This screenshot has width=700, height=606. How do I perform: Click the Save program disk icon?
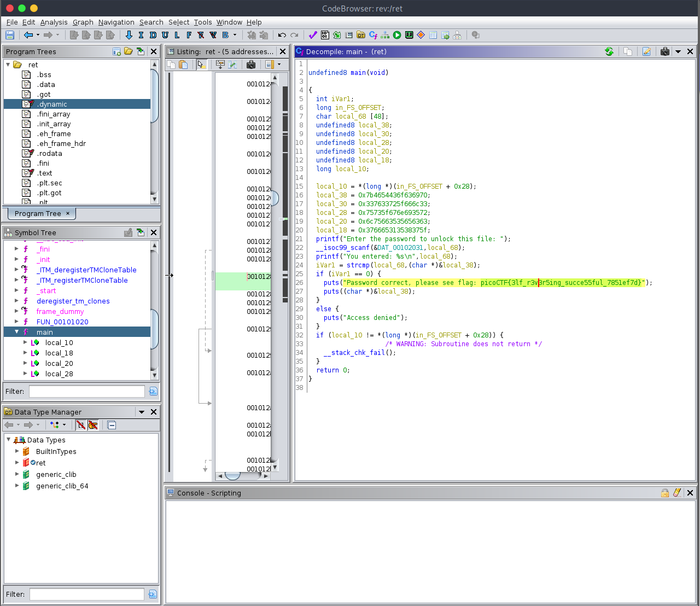point(10,35)
